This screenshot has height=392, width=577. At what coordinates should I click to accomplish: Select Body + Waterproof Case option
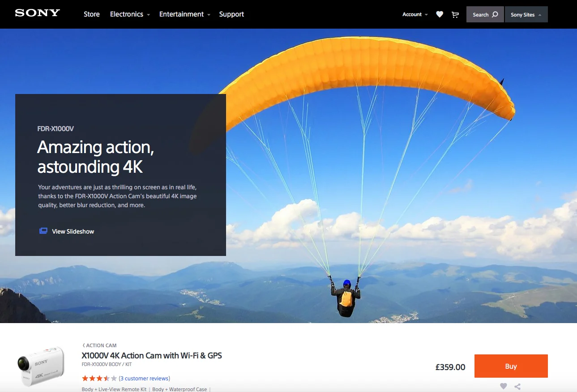(x=180, y=389)
